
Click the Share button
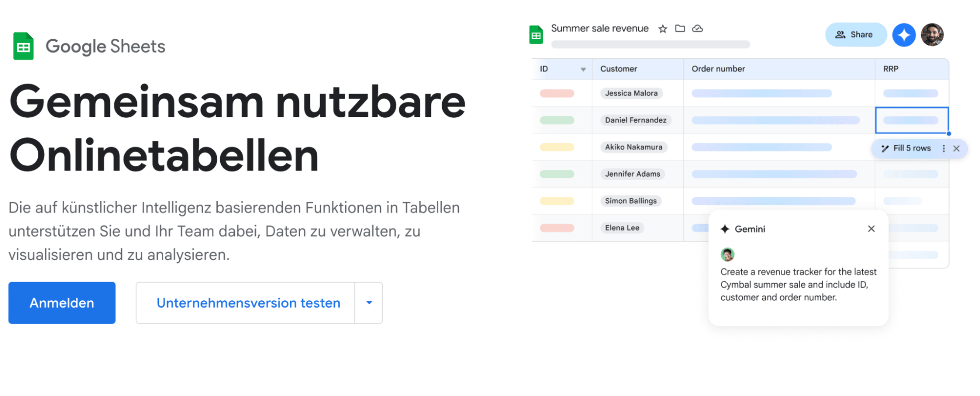point(855,35)
